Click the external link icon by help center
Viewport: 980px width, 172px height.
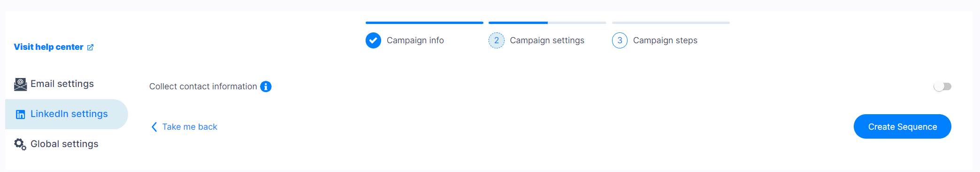(x=90, y=47)
